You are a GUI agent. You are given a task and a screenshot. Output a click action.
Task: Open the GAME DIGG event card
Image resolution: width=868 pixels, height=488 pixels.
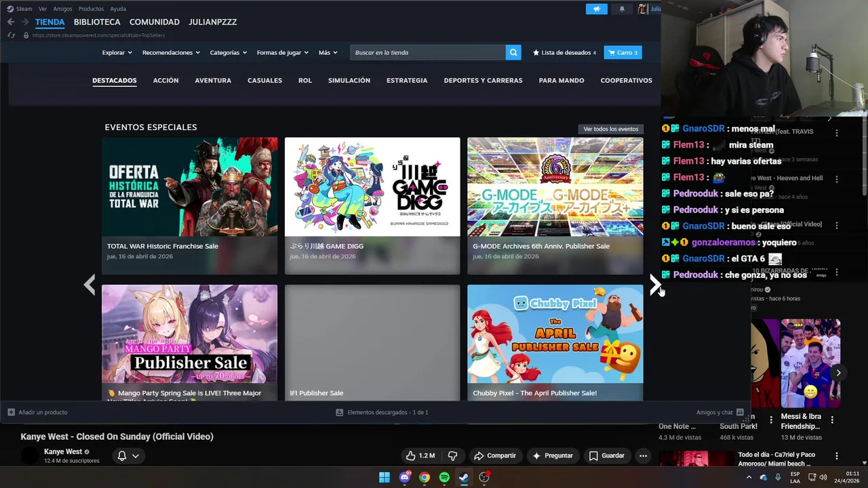pyautogui.click(x=372, y=206)
